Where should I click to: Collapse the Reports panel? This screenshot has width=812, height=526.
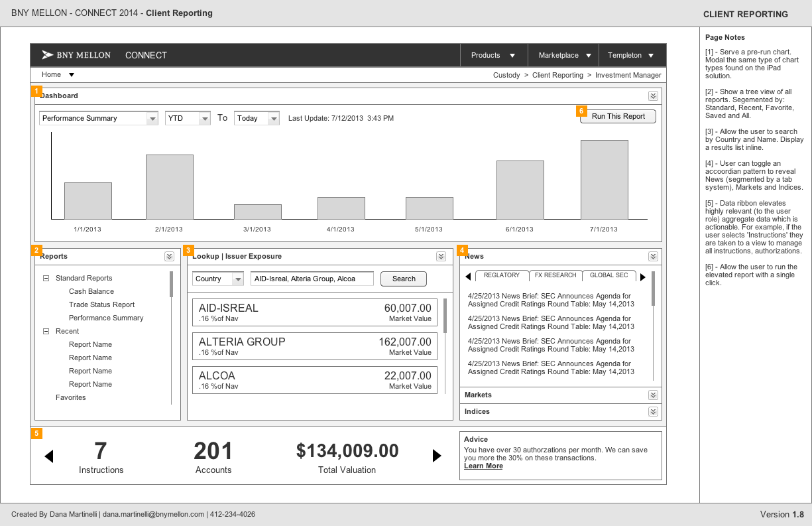tap(169, 257)
